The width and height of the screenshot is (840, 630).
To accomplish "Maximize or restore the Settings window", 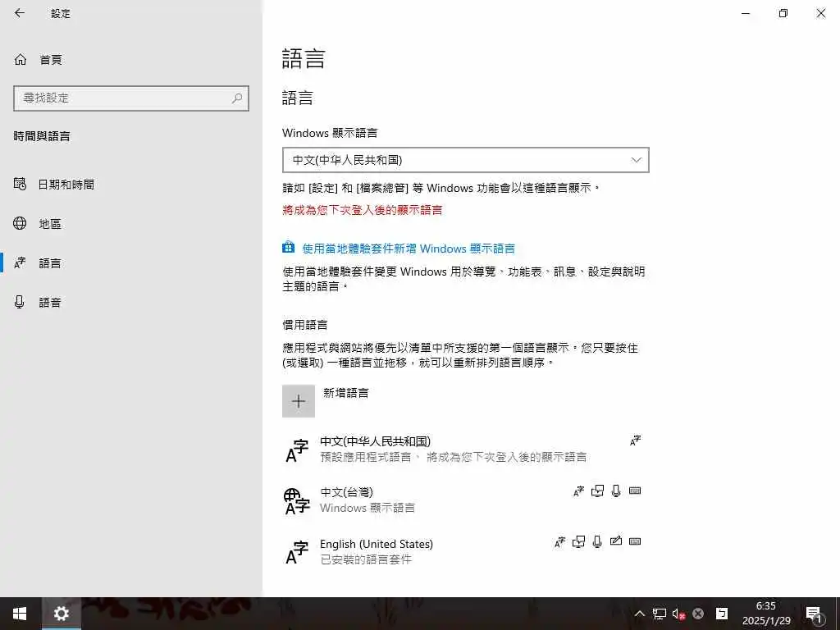I will pos(783,13).
